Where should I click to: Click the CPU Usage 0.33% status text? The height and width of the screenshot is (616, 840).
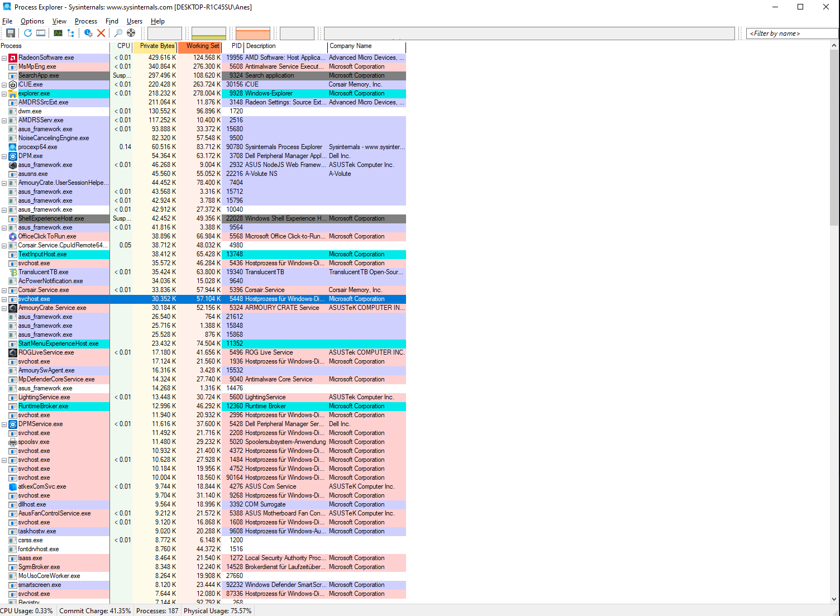click(x=27, y=611)
